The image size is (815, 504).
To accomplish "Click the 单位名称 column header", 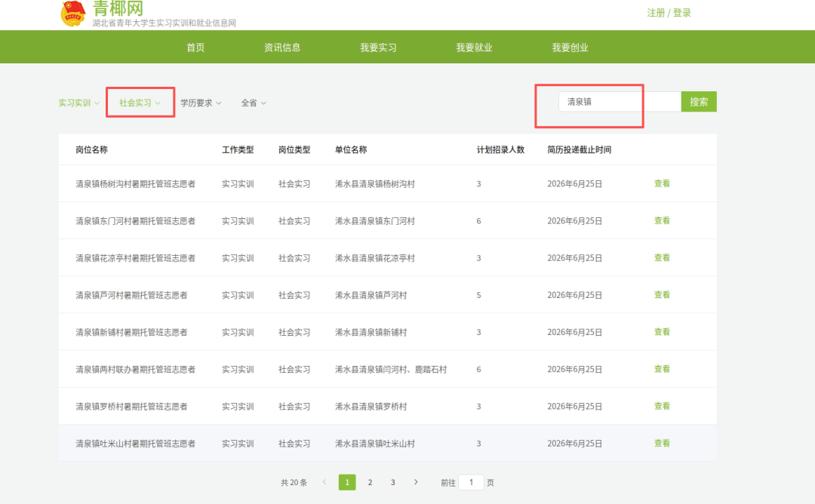I will pyautogui.click(x=351, y=149).
